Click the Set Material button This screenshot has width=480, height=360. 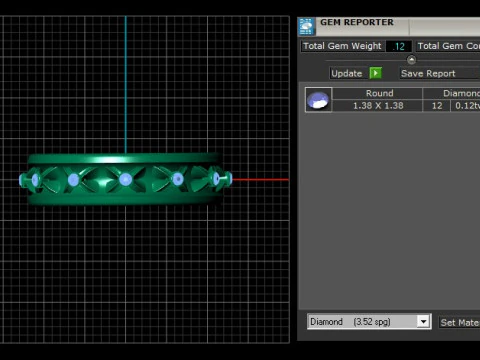459,322
